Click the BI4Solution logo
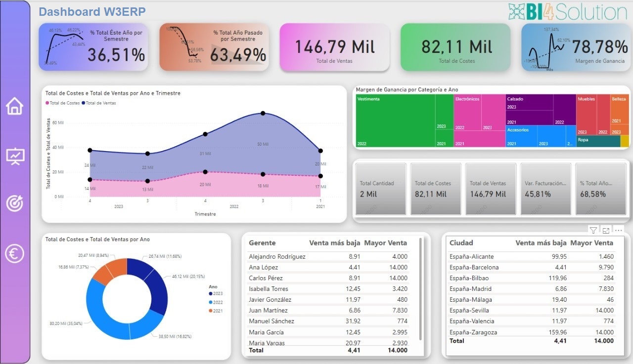Screen dimensions: 633x364 [x=568, y=12]
